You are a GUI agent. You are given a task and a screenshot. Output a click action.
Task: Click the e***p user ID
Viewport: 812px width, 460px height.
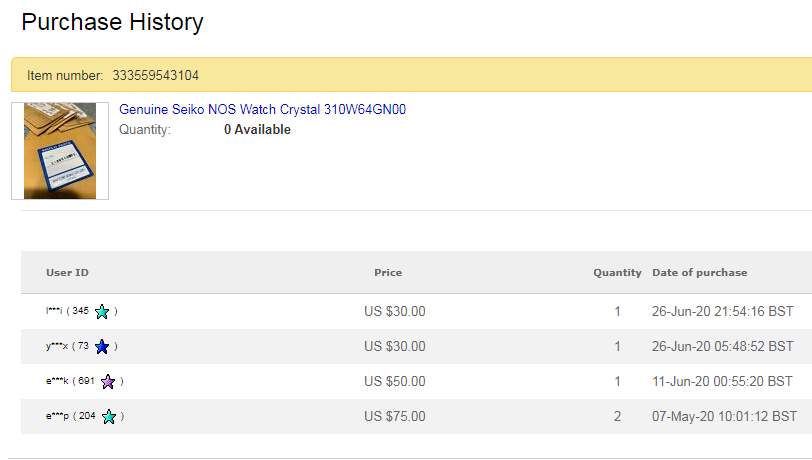pyautogui.click(x=57, y=417)
